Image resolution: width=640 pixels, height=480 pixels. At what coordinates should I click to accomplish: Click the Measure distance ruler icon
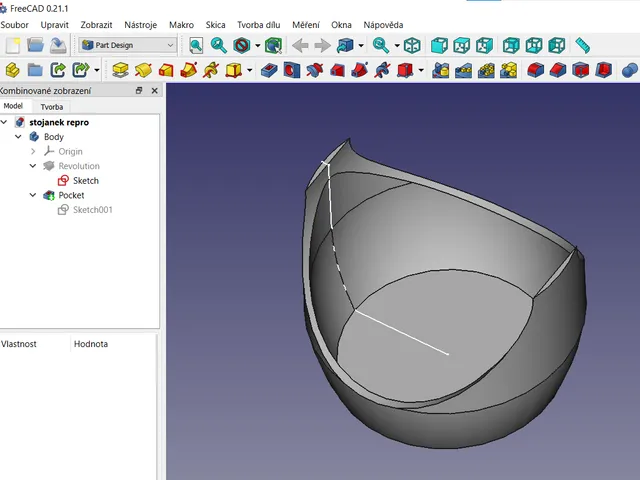tap(582, 45)
